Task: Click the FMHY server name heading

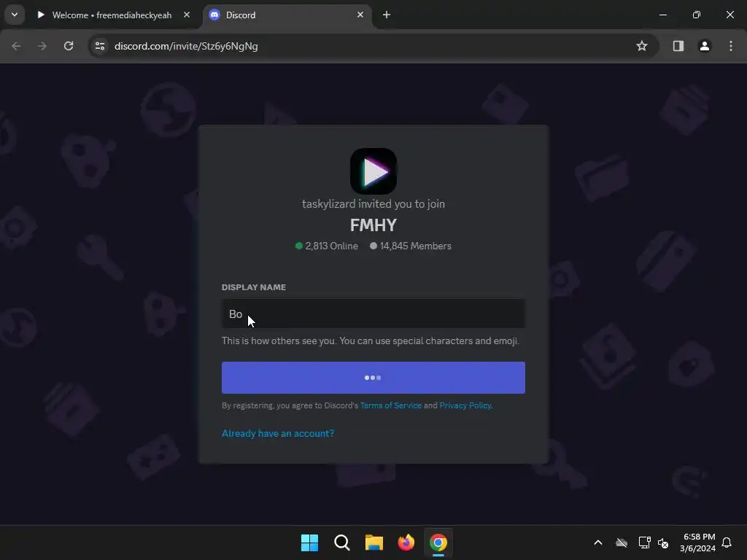Action: (x=373, y=225)
